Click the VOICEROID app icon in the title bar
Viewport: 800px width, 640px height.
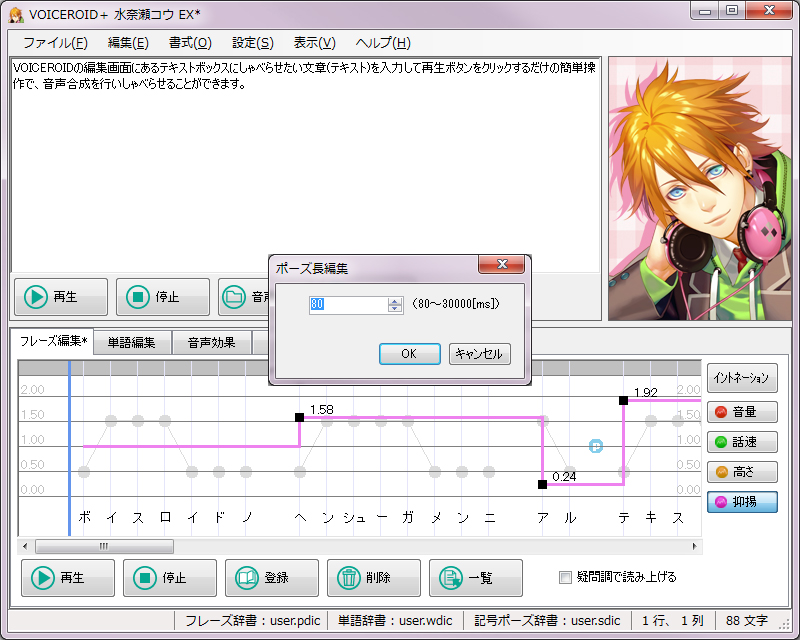[x=16, y=15]
